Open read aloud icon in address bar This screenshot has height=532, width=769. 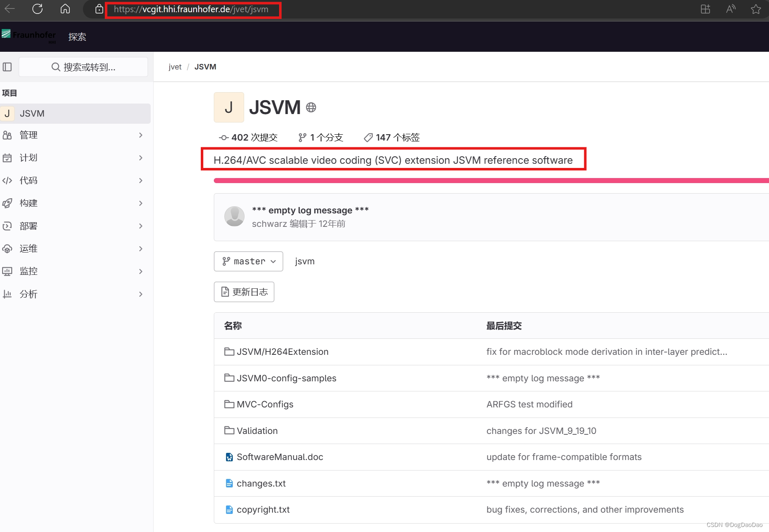click(x=731, y=9)
